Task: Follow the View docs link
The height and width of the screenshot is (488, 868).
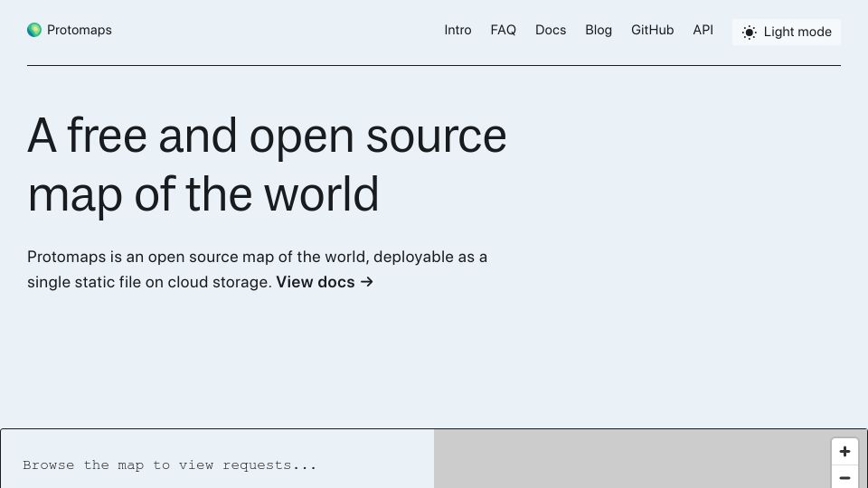Action: [x=325, y=282]
